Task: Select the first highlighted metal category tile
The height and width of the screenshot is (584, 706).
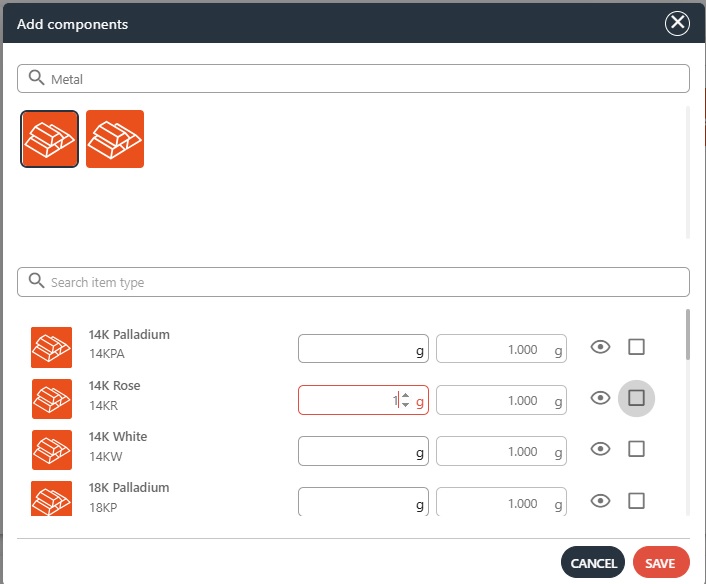Action: click(50, 139)
